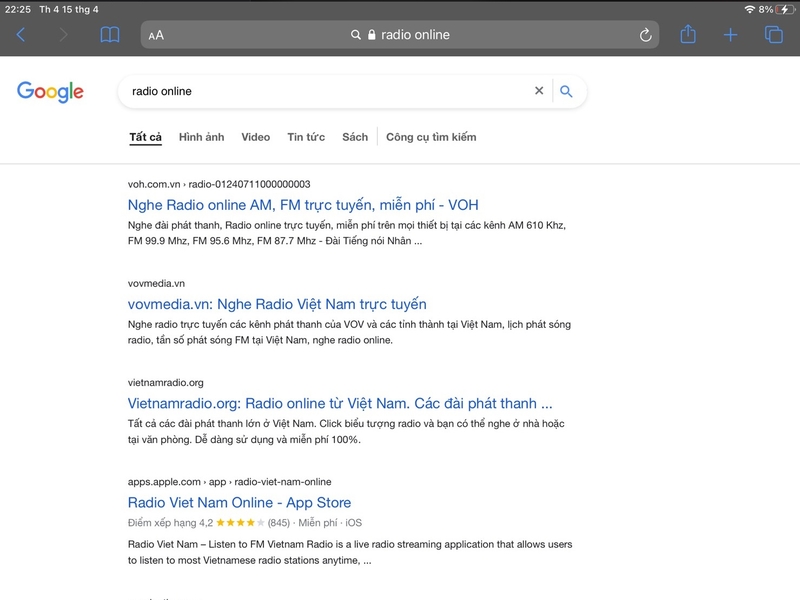This screenshot has width=800, height=600.
Task: Open the share sheet icon
Action: pos(688,34)
